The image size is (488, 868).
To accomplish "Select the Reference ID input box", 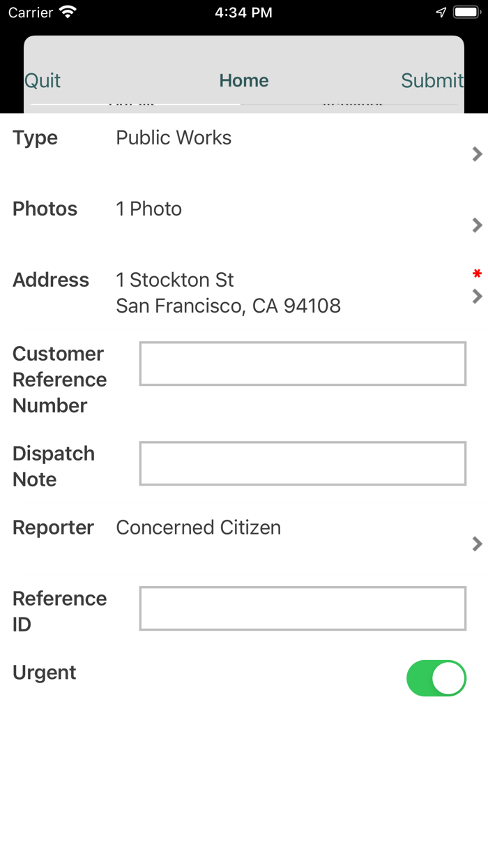I will coord(303,608).
